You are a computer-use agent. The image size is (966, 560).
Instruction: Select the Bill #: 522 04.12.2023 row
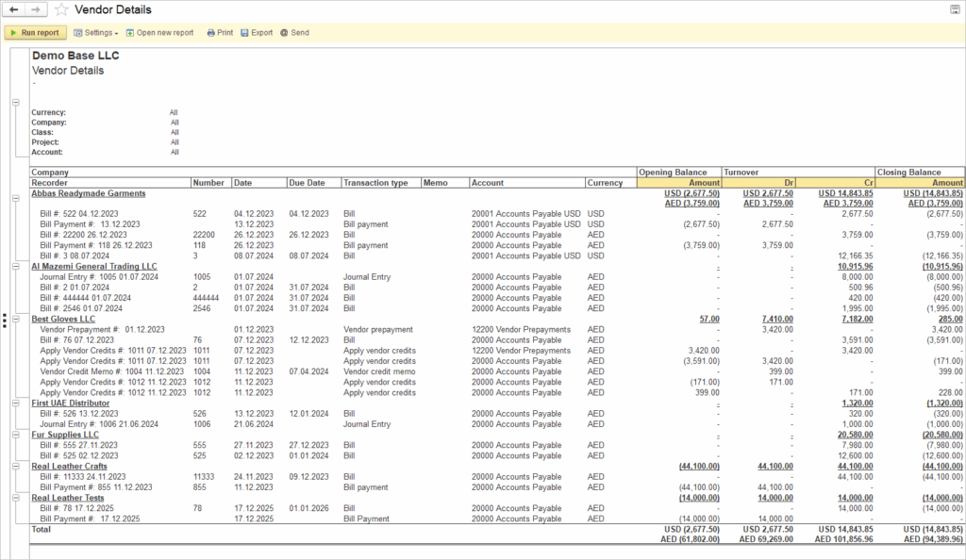[x=79, y=214]
